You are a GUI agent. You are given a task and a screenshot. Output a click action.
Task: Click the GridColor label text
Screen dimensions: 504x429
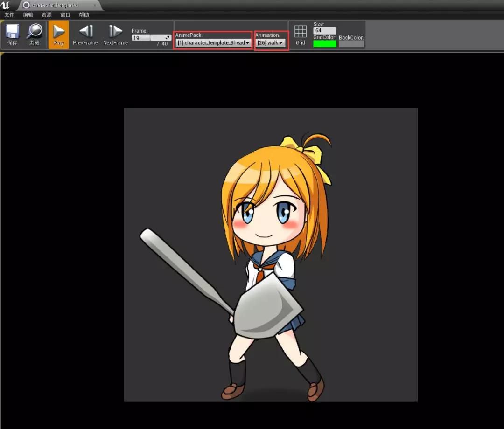[x=325, y=37]
